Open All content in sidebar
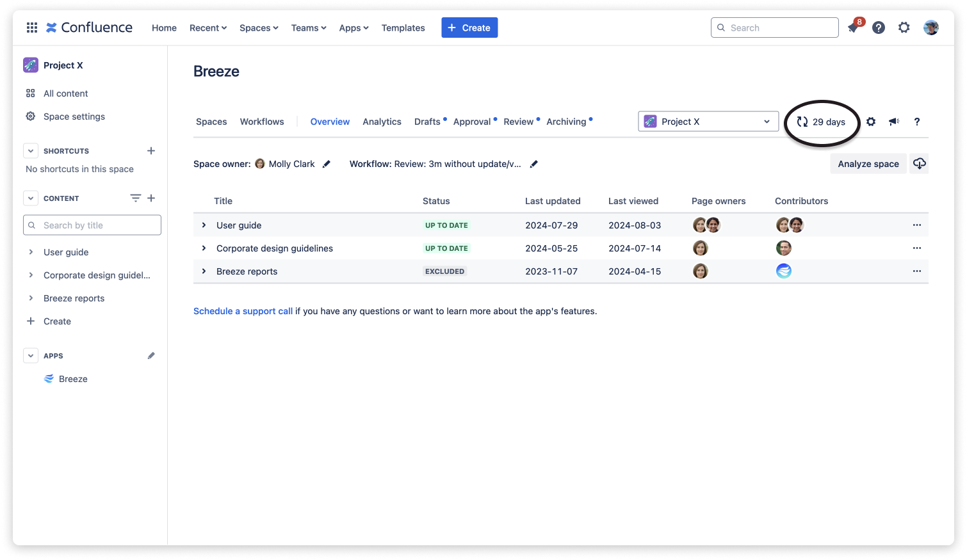Image resolution: width=967 pixels, height=560 pixels. (x=65, y=93)
